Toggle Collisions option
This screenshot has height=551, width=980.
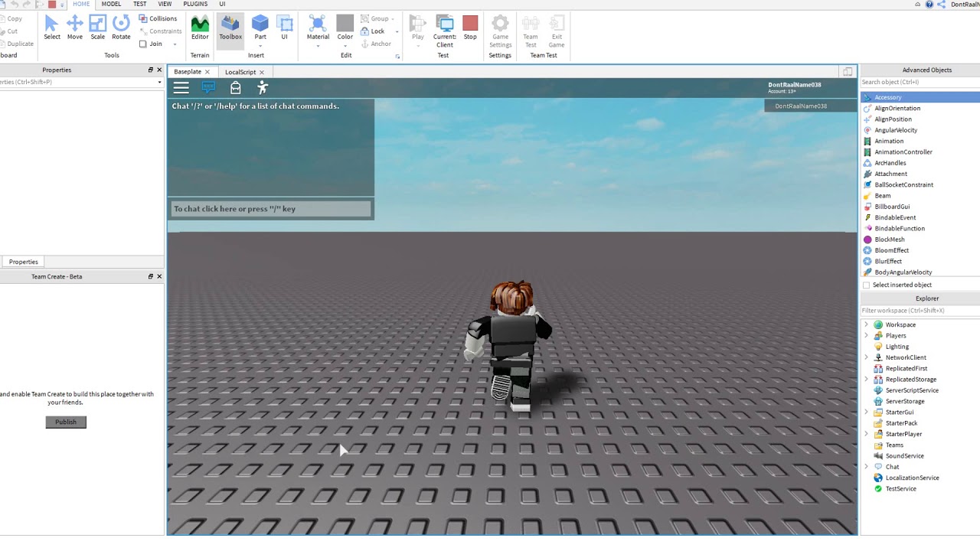(x=158, y=18)
